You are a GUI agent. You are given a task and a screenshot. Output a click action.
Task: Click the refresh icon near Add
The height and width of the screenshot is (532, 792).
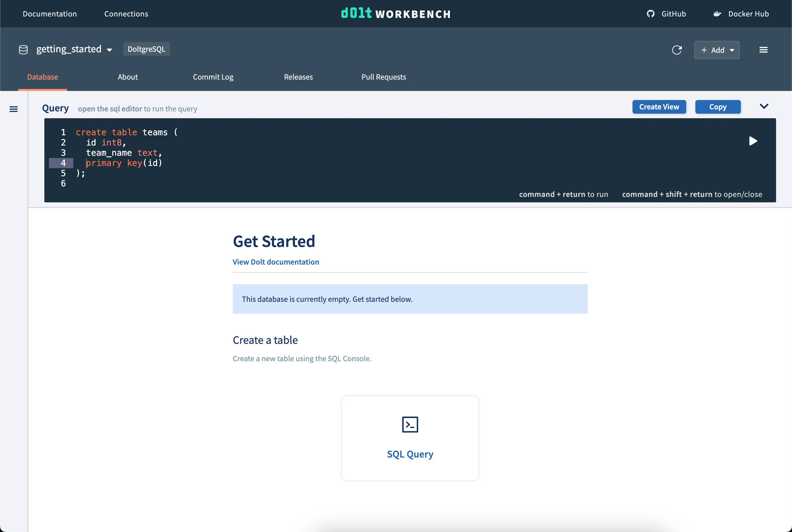[677, 50]
